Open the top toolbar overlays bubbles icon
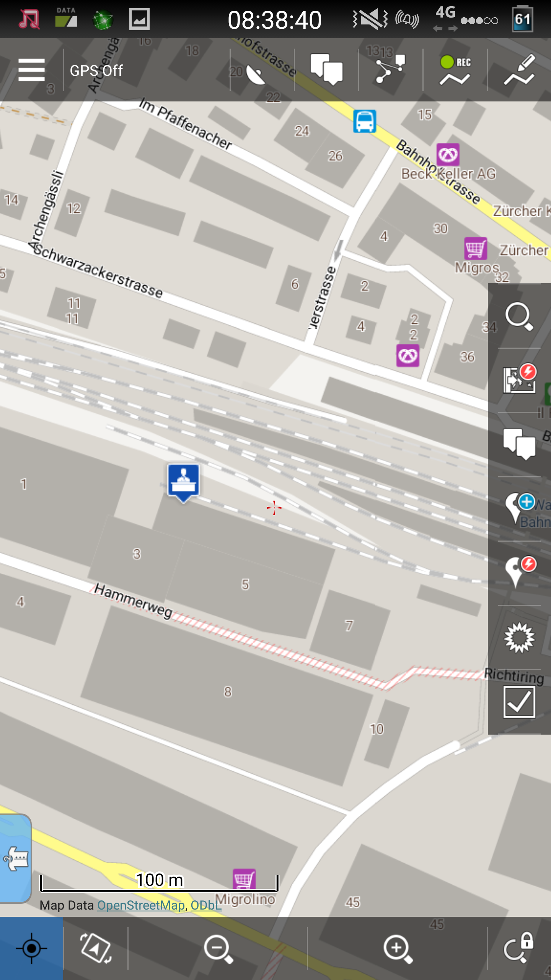 326,69
